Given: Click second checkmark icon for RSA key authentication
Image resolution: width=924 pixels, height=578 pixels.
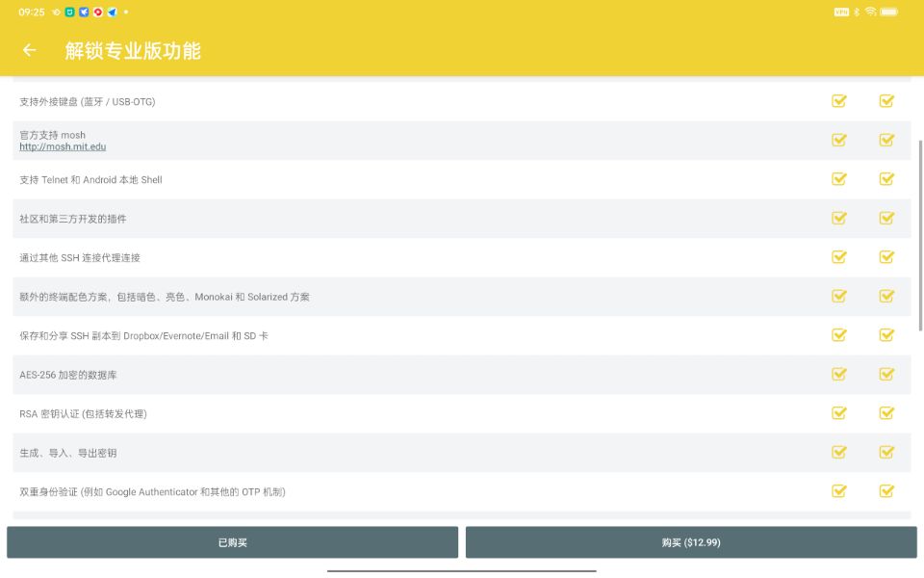Looking at the screenshot, I should (x=886, y=413).
